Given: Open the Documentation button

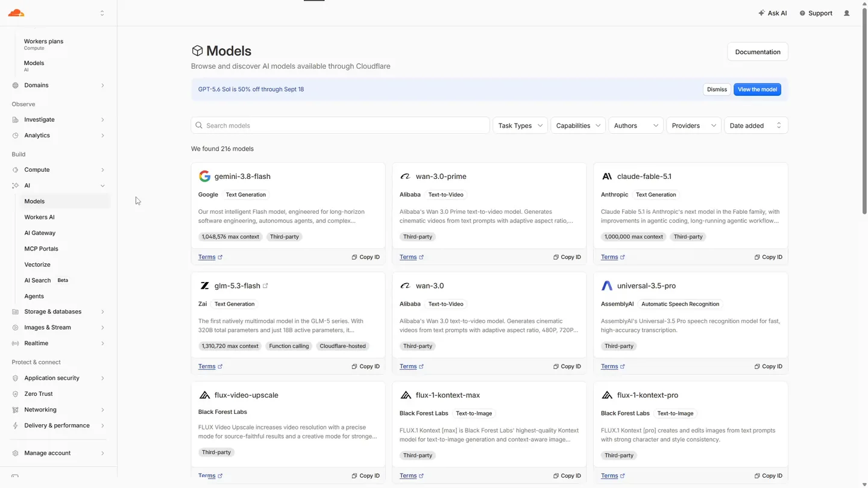Looking at the screenshot, I should (758, 52).
